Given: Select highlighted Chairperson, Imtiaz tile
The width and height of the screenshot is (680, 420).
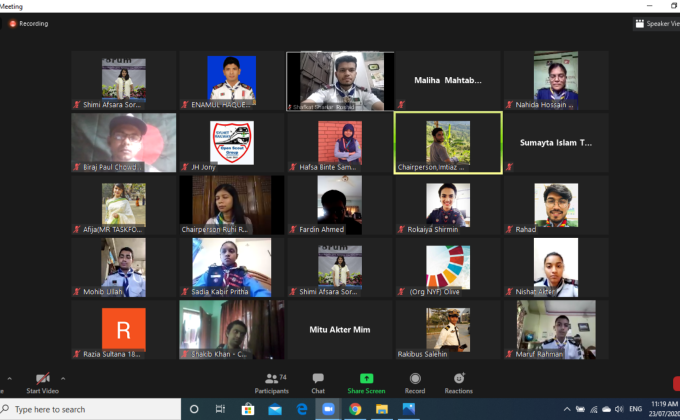Looking at the screenshot, I should (x=448, y=143).
